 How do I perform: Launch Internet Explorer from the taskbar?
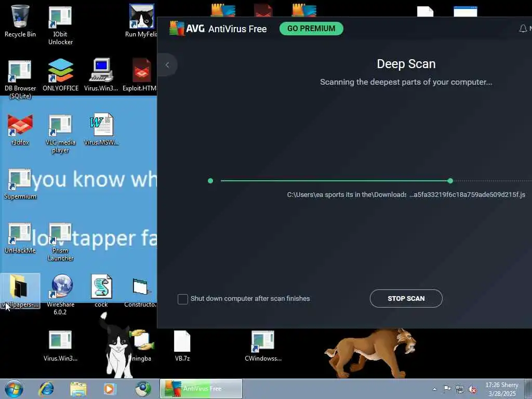[x=46, y=389]
